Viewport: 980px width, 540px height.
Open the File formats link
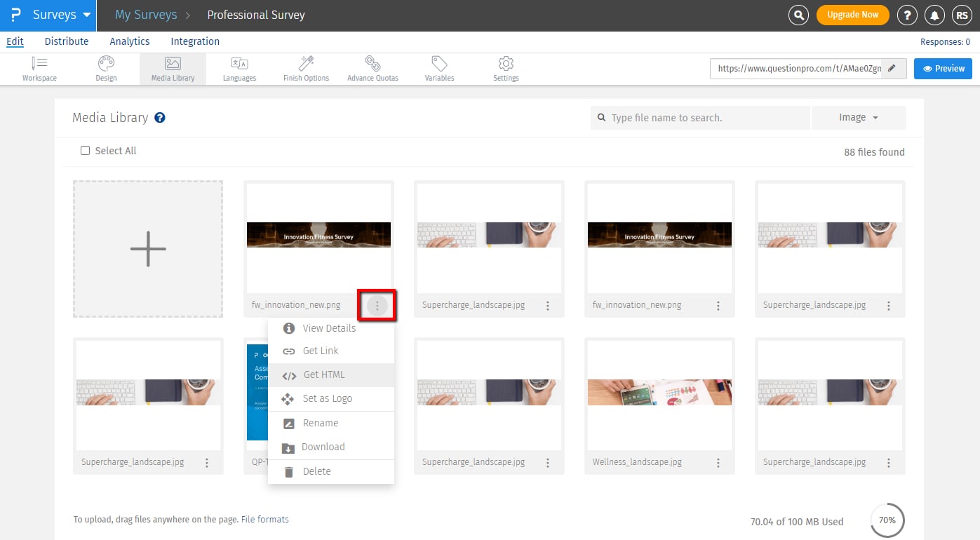(x=264, y=519)
